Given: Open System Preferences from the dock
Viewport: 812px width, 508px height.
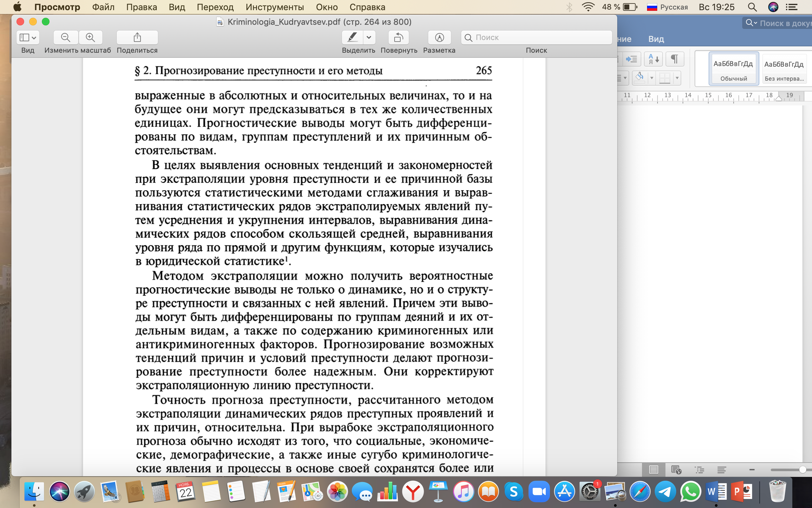Looking at the screenshot, I should point(590,491).
